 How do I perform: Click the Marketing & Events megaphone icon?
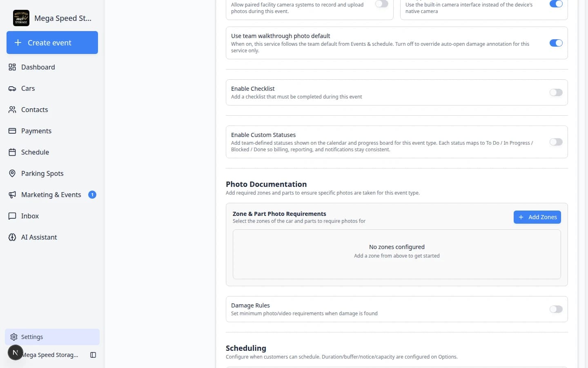(x=12, y=195)
